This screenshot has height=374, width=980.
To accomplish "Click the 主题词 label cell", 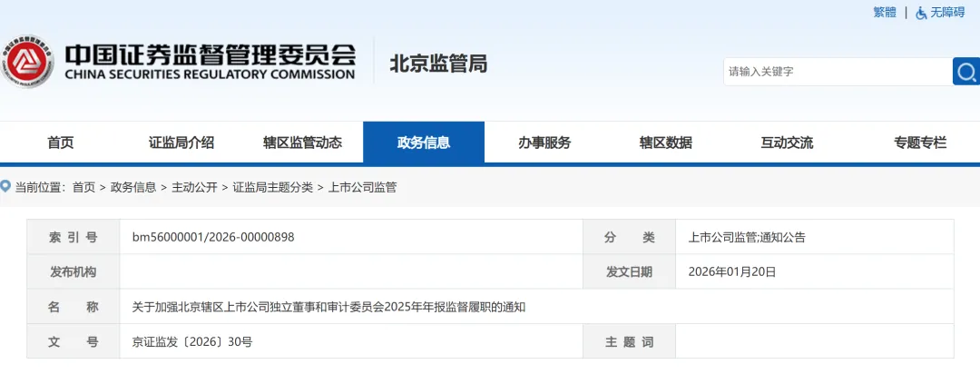I will 630,341.
